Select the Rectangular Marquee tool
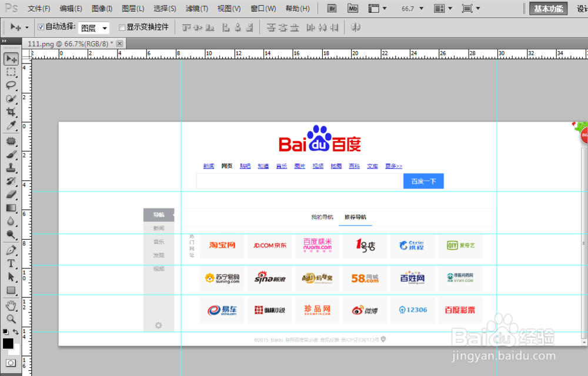The image size is (588, 376). pos(11,72)
